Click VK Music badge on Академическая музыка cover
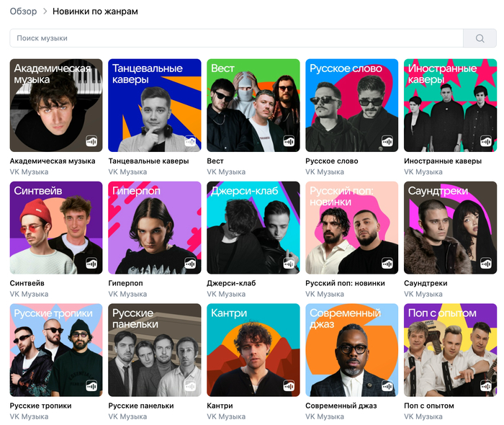This screenshot has width=504, height=425. tap(91, 141)
